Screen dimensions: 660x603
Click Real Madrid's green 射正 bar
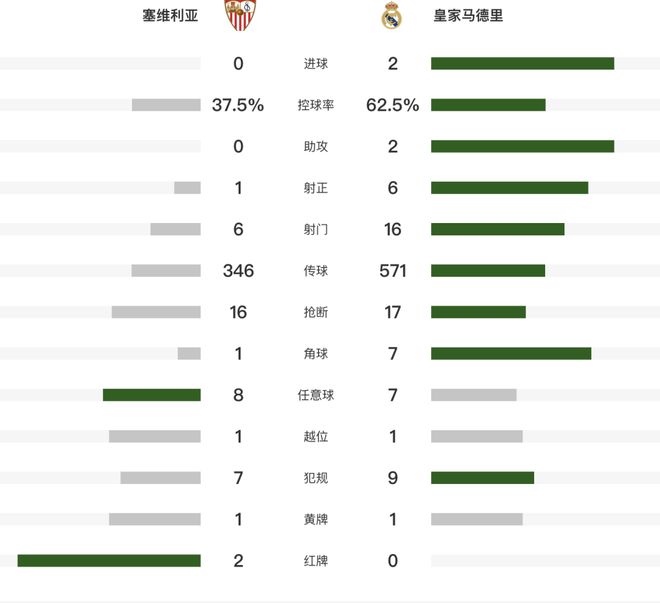tap(509, 188)
